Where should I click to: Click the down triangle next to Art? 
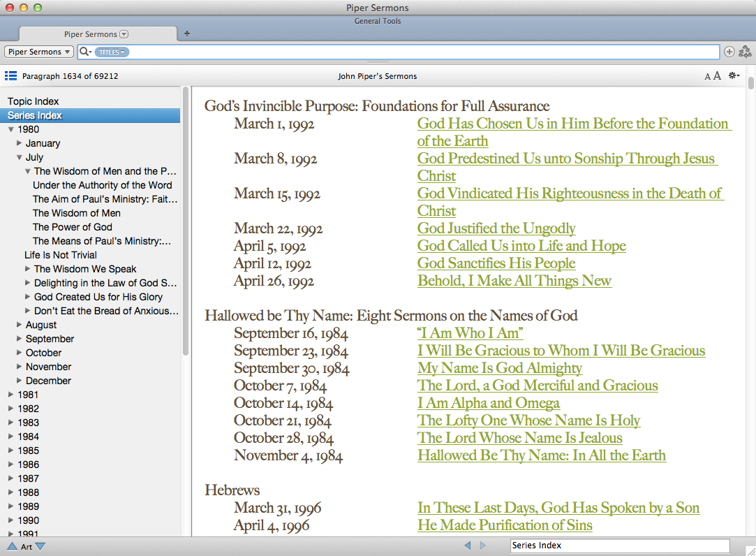(x=40, y=546)
